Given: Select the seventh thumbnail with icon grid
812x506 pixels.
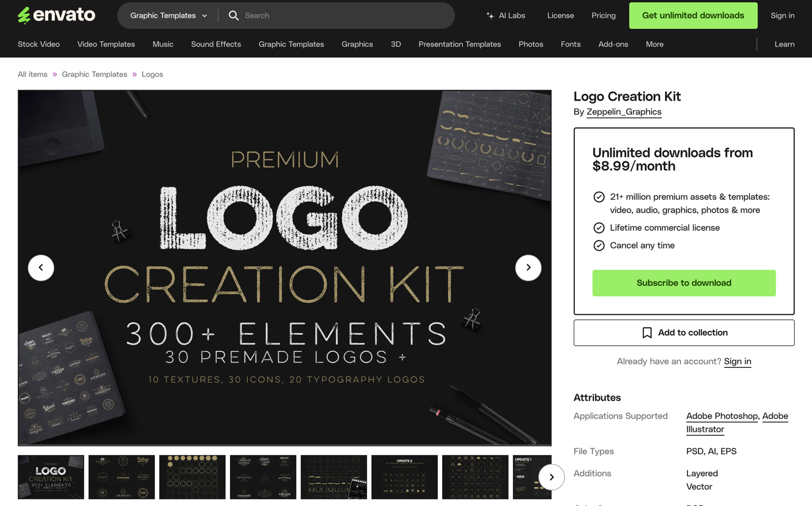Looking at the screenshot, I should pyautogui.click(x=475, y=477).
